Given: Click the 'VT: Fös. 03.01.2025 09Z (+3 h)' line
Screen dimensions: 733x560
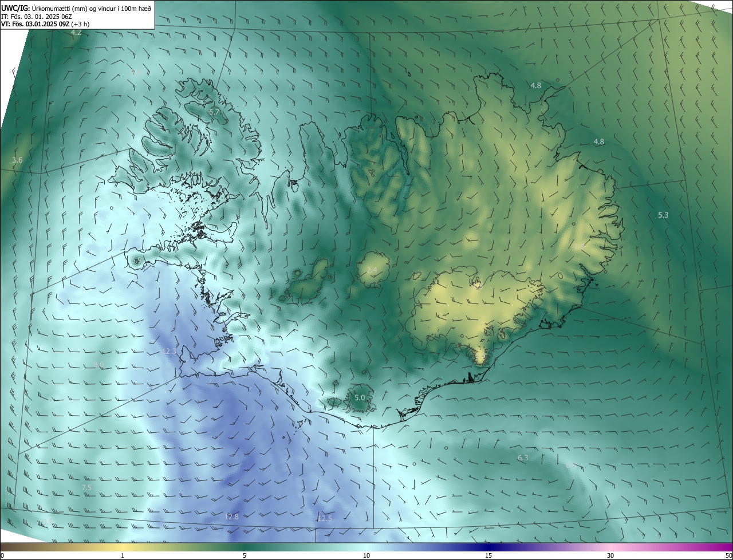Looking at the screenshot, I should click(x=45, y=24).
